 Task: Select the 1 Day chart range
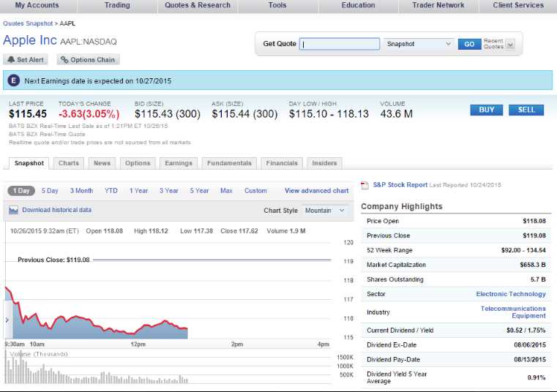(21, 191)
